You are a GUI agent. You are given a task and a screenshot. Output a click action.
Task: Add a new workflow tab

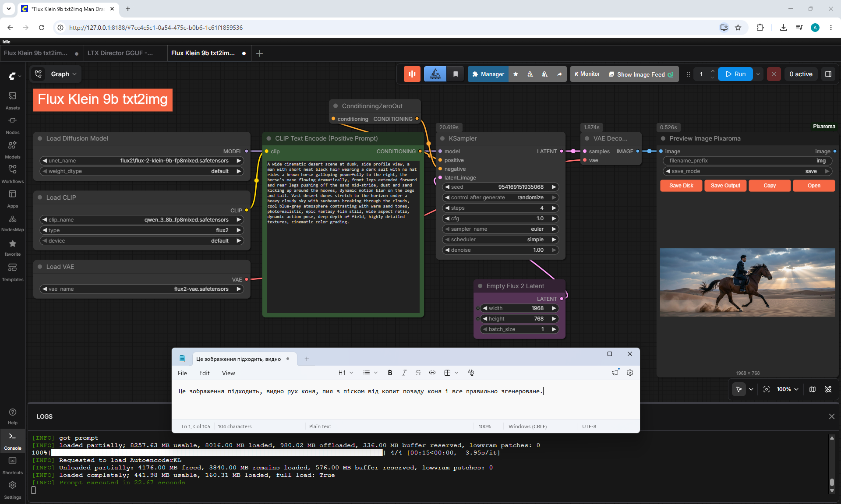(x=259, y=53)
